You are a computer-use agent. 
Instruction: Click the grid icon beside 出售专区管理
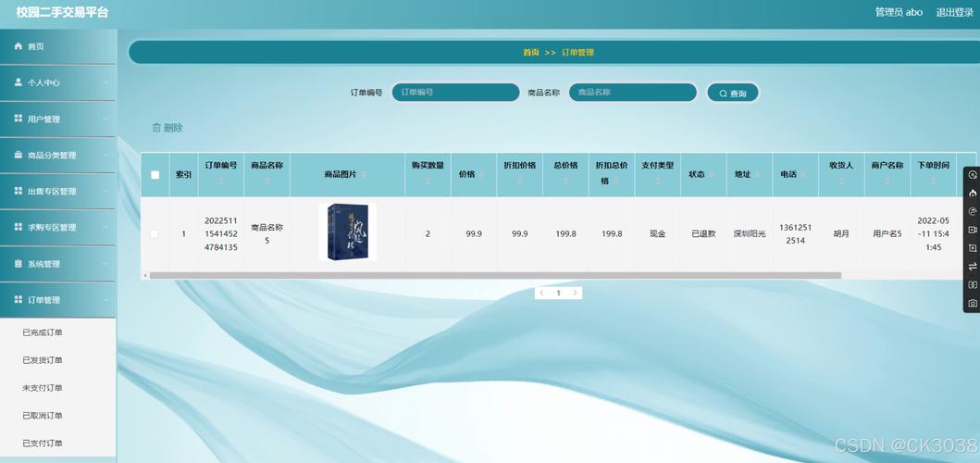click(19, 191)
